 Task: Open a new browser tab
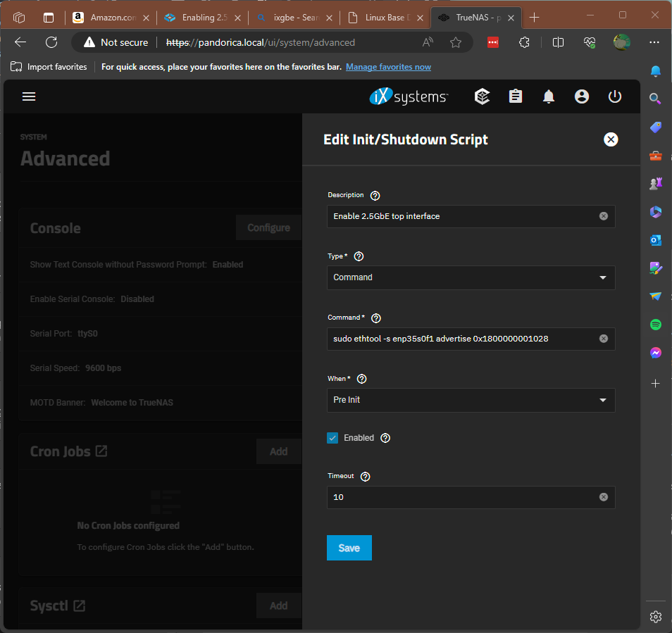tap(534, 18)
